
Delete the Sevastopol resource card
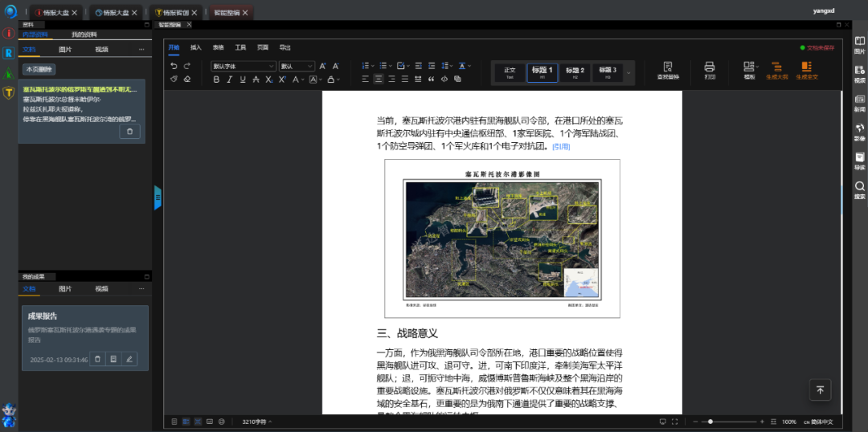coord(129,132)
